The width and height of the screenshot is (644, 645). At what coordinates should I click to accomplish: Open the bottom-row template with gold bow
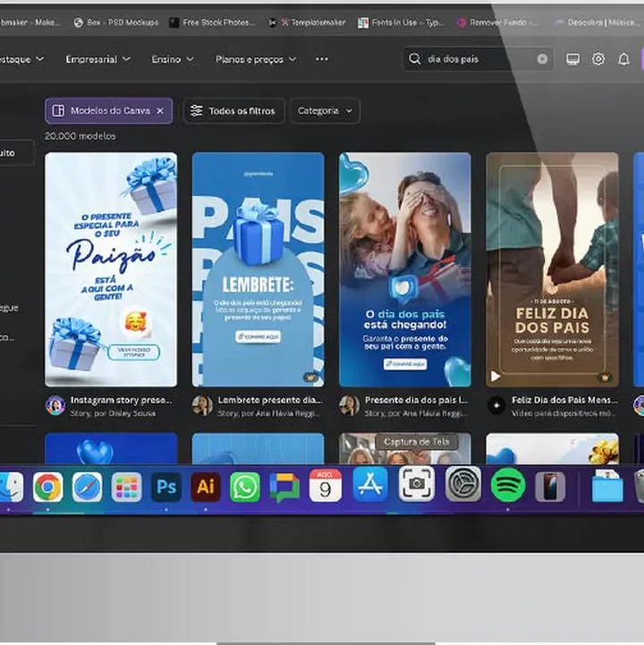[552, 448]
